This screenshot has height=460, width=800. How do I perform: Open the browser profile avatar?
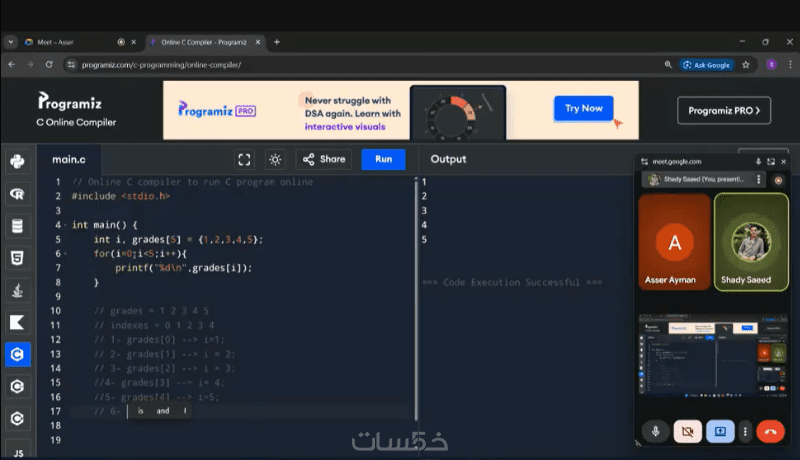point(771,65)
